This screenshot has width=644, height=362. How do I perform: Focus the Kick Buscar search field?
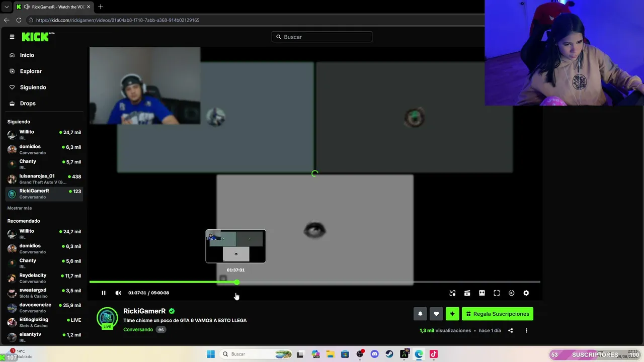pyautogui.click(x=322, y=37)
